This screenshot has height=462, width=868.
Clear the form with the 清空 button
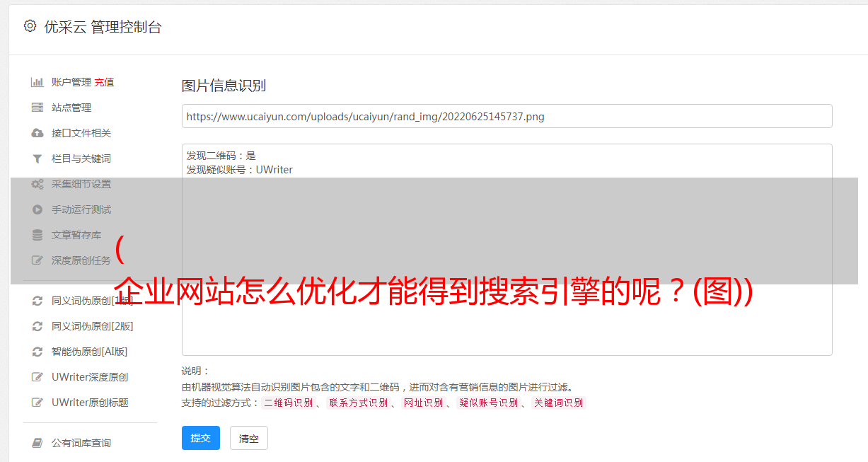(x=249, y=439)
